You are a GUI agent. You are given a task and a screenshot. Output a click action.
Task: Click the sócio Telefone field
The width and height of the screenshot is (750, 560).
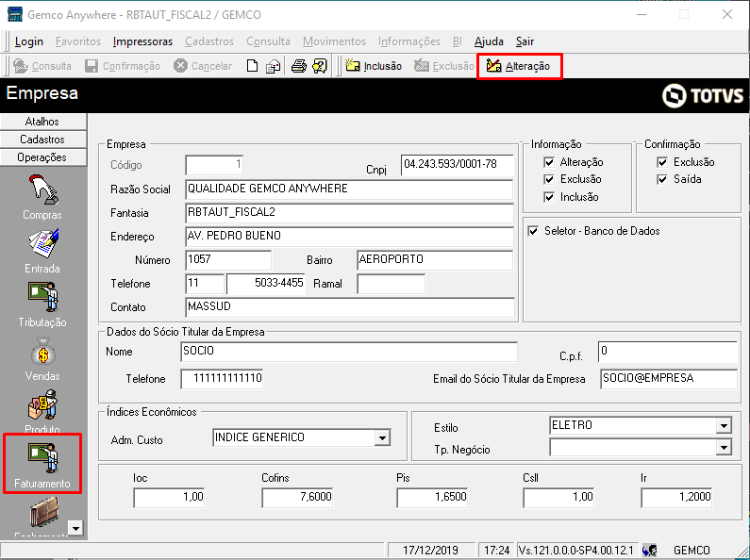pyautogui.click(x=222, y=379)
